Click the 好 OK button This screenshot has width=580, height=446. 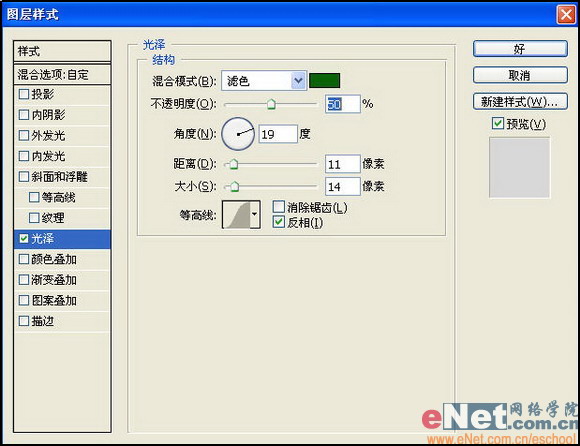(520, 49)
